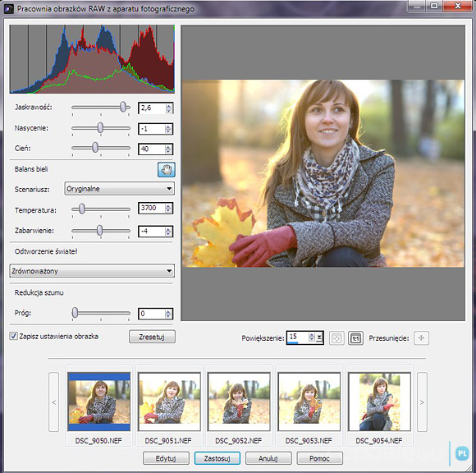
Task: Click the PL language indicator icon
Action: (x=462, y=453)
